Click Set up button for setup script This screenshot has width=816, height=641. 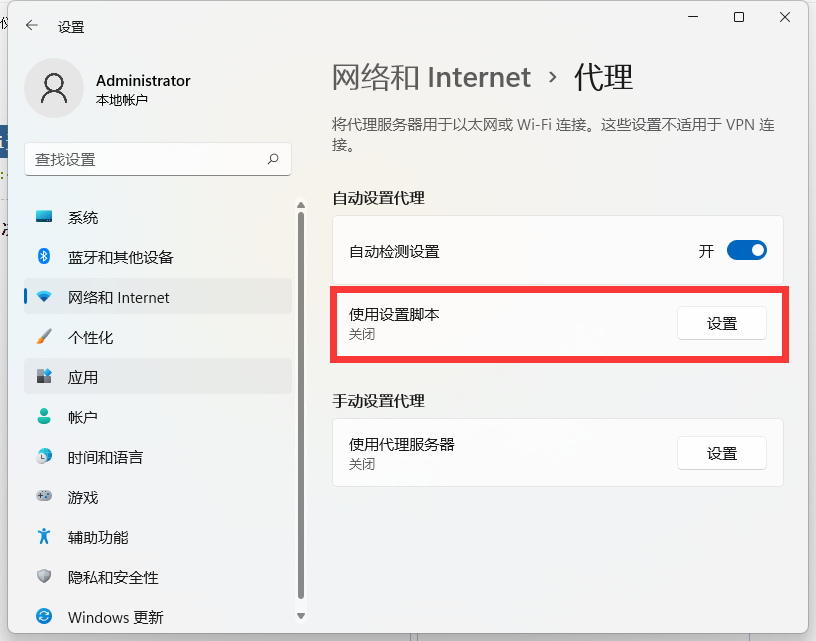click(x=722, y=323)
